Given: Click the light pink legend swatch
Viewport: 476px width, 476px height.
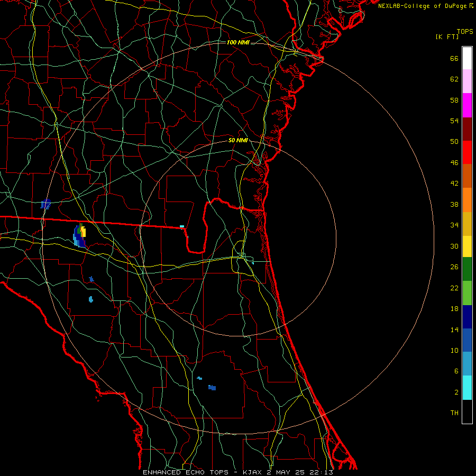Looking at the screenshot, I should (467, 81).
